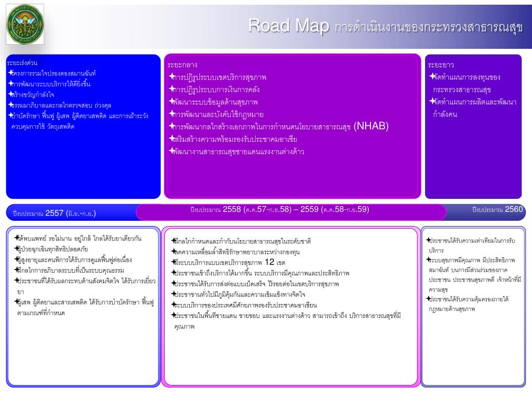Select text "ประชาชนเข้าถึงบริการได้มากขึ้น"
The image size is (532, 399).
(x=212, y=273)
